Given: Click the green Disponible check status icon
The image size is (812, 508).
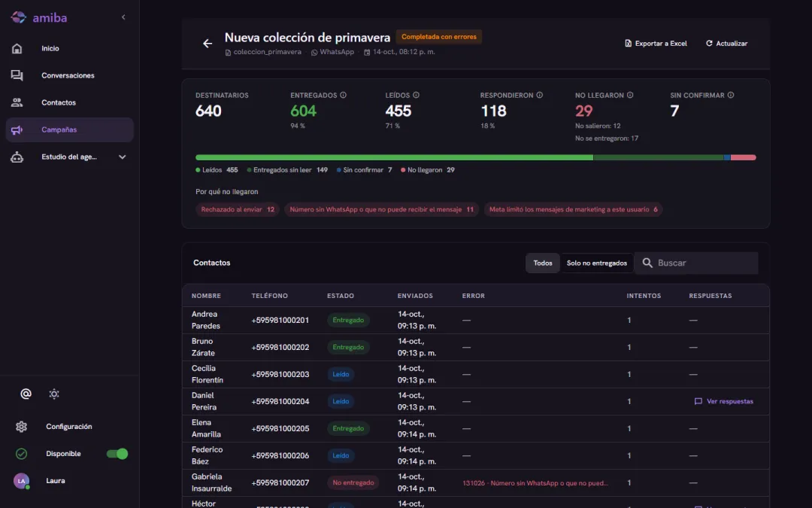Looking at the screenshot, I should tap(21, 454).
